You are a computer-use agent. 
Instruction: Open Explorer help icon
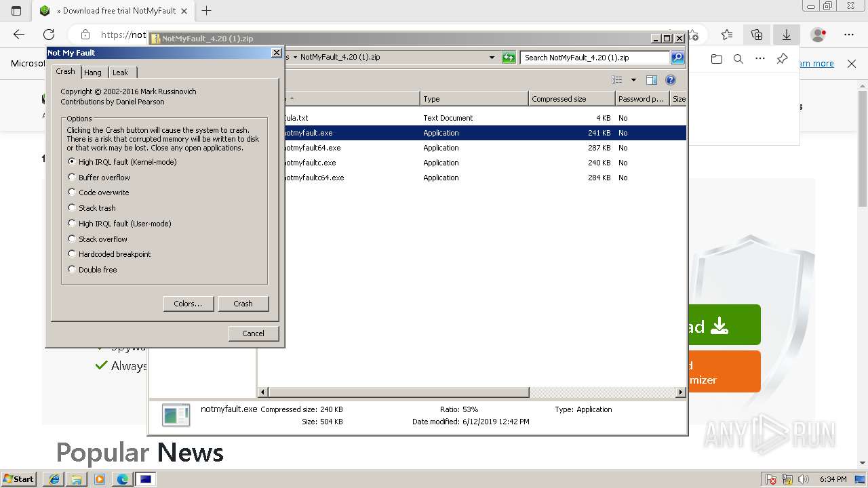(x=671, y=80)
